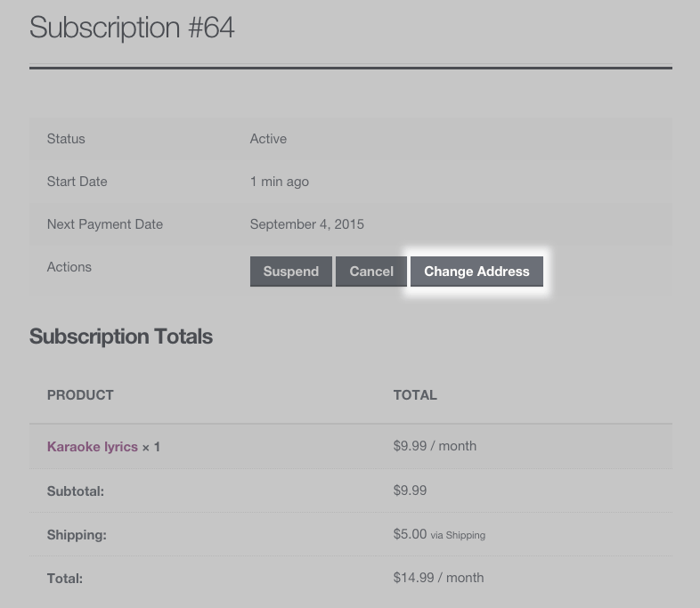Image resolution: width=700 pixels, height=608 pixels.
Task: Open the Karaoke lyrics product link
Action: point(93,447)
